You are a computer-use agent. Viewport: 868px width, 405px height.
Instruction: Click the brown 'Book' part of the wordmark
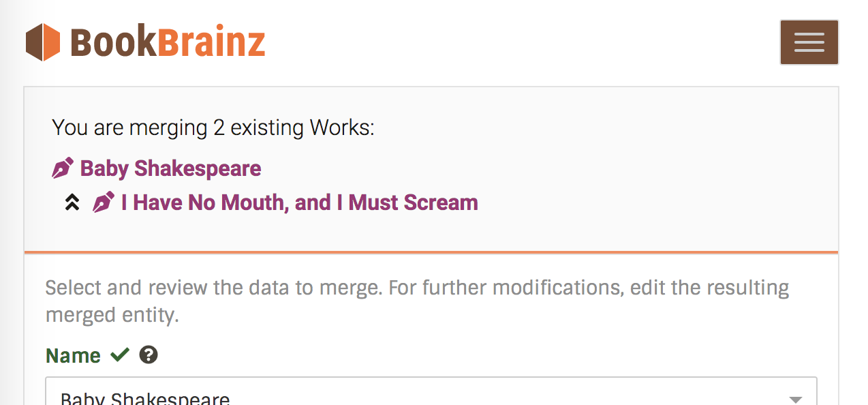coord(113,42)
